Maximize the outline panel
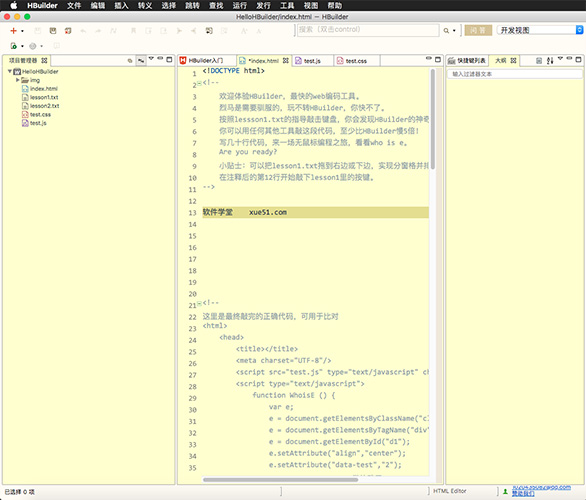 pos(579,59)
